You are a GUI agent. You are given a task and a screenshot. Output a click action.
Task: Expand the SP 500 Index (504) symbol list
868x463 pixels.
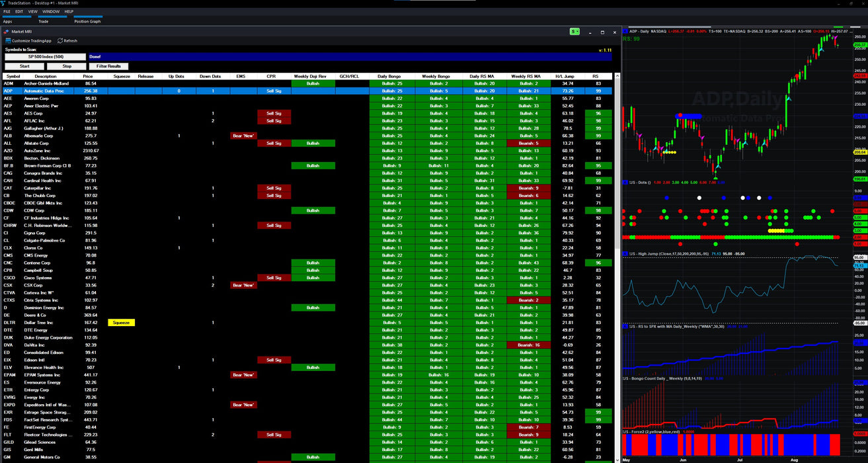point(46,57)
